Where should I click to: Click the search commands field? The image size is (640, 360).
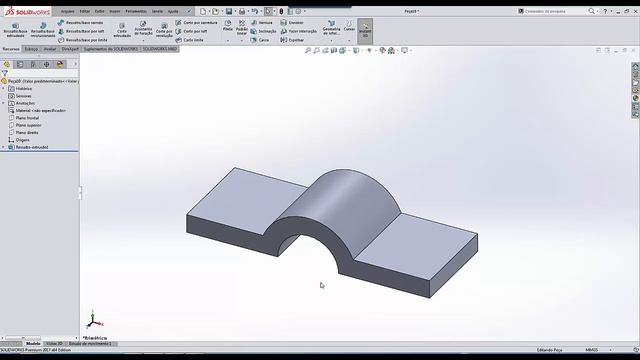pos(552,11)
